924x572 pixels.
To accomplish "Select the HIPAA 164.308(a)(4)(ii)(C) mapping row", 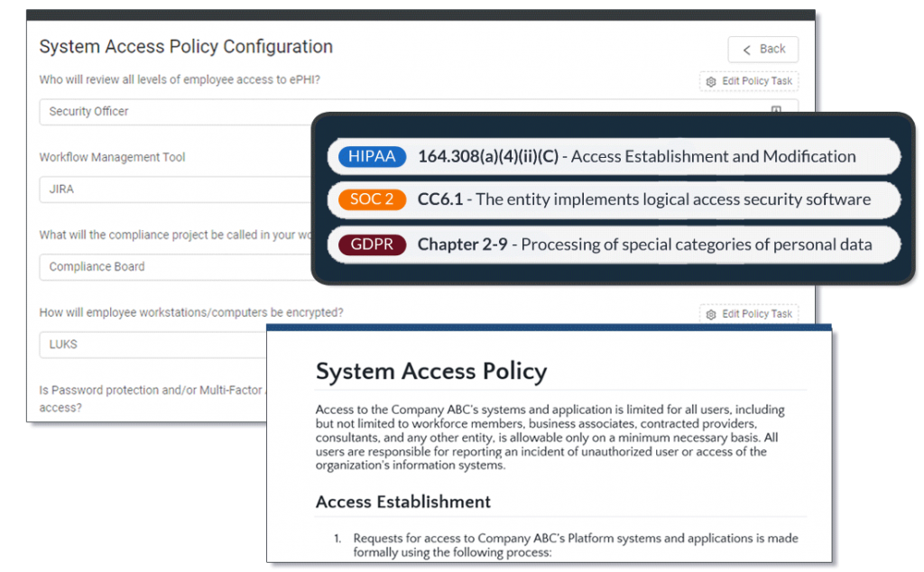I will [614, 156].
